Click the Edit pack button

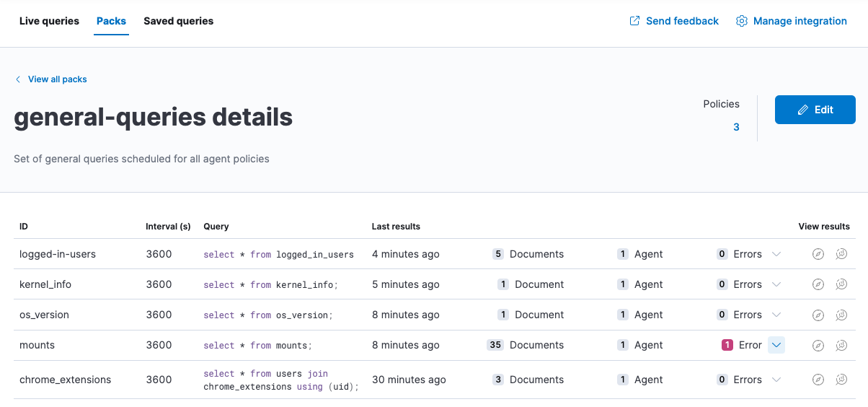pos(815,110)
